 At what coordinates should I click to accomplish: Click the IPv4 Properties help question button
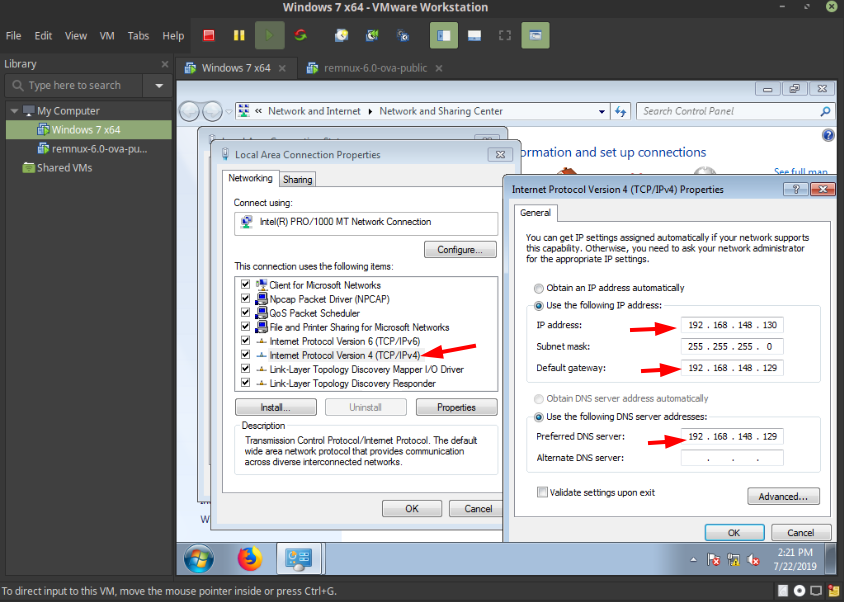[x=796, y=189]
